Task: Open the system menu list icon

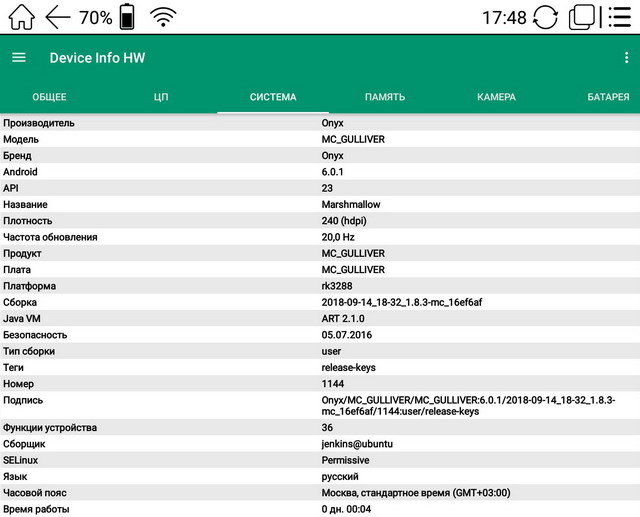Action: click(620, 17)
